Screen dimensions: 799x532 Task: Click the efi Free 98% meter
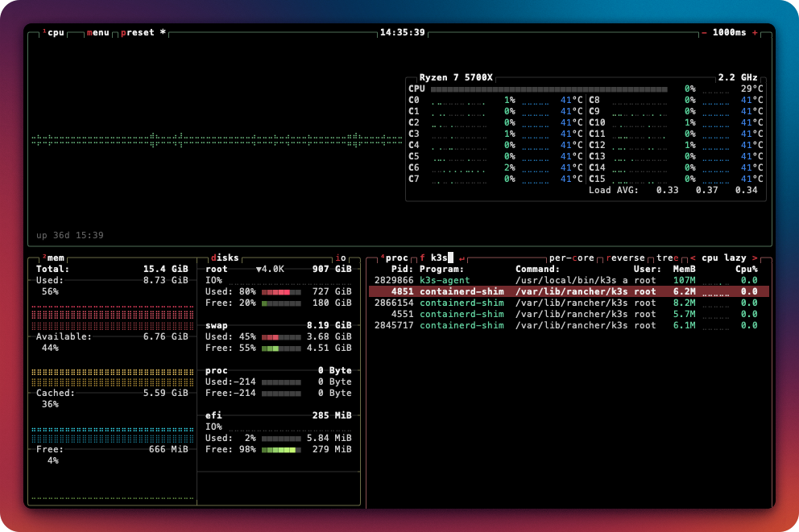(281, 450)
